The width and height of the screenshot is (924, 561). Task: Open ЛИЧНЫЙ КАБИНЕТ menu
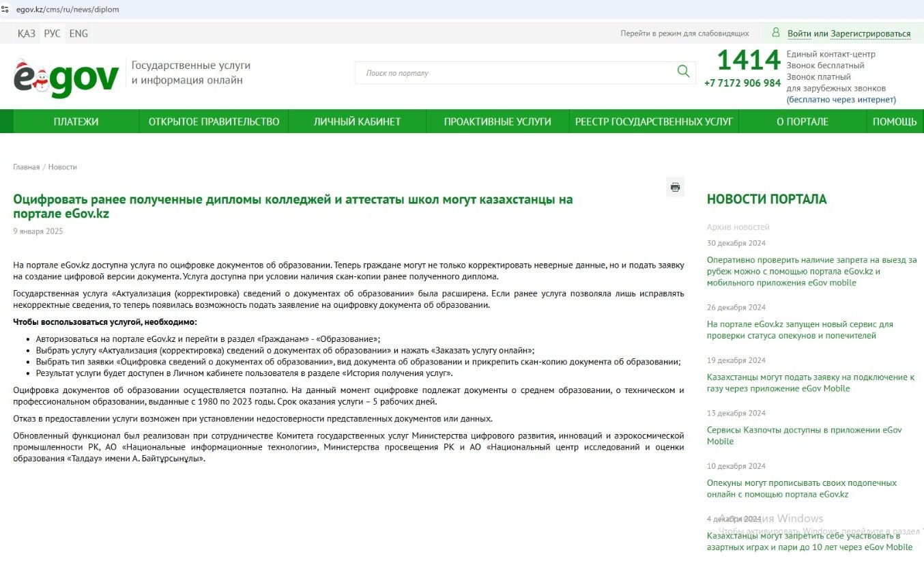tap(357, 121)
